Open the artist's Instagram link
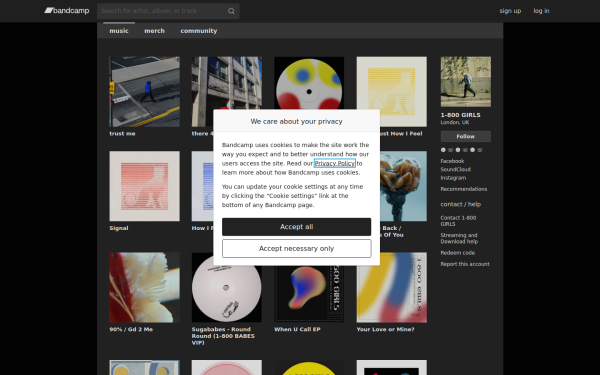 tap(453, 178)
